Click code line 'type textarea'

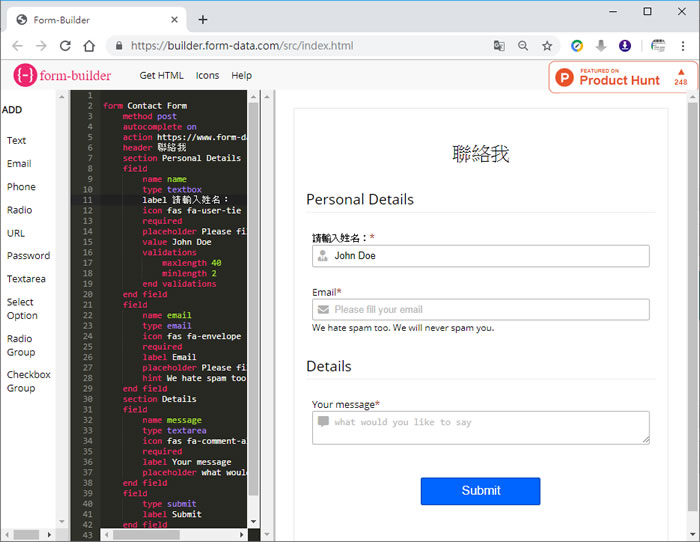[174, 430]
